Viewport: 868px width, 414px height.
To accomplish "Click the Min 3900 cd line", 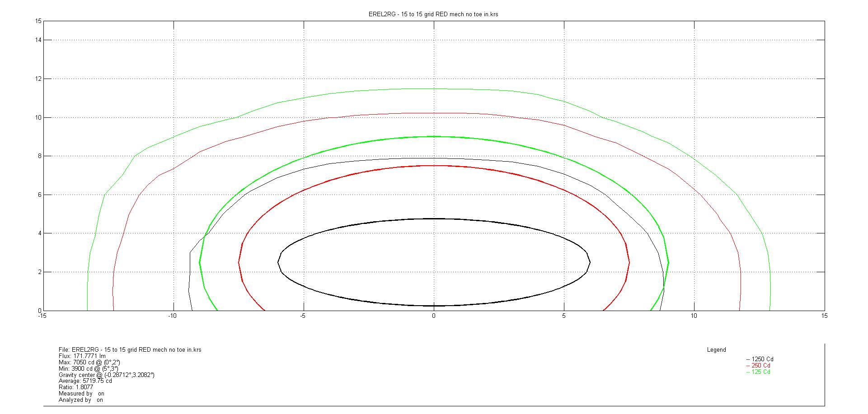I will [x=89, y=369].
